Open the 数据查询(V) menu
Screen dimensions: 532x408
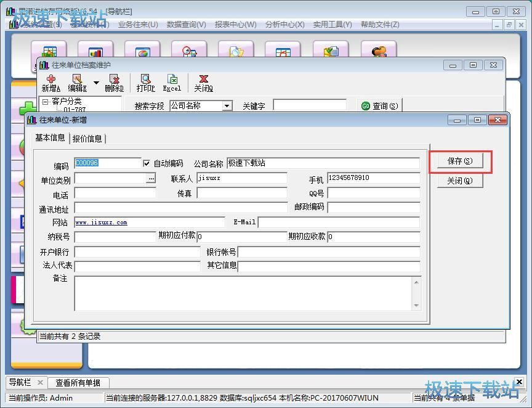coord(187,25)
